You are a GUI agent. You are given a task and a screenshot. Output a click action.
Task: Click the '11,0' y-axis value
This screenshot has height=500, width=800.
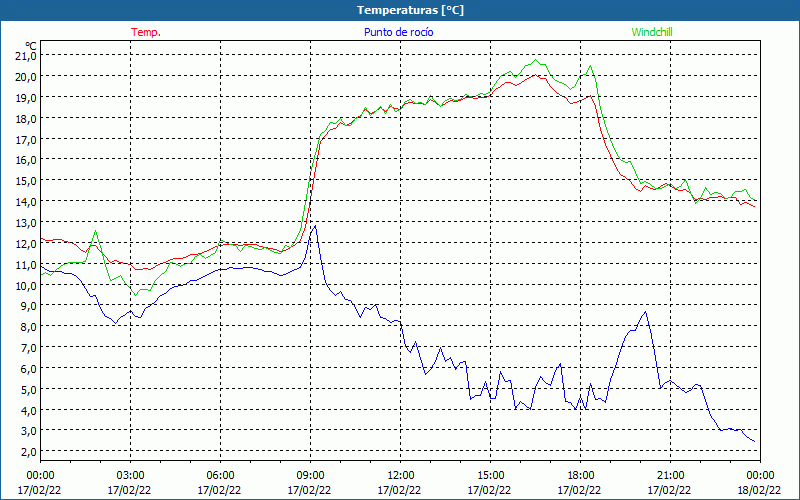(27, 264)
